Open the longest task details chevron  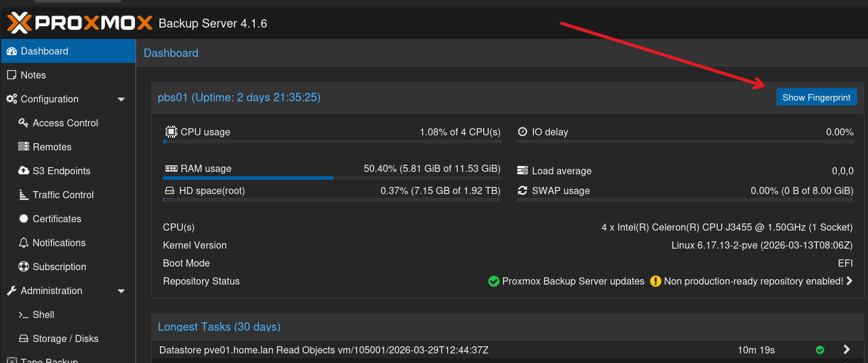[x=846, y=349]
